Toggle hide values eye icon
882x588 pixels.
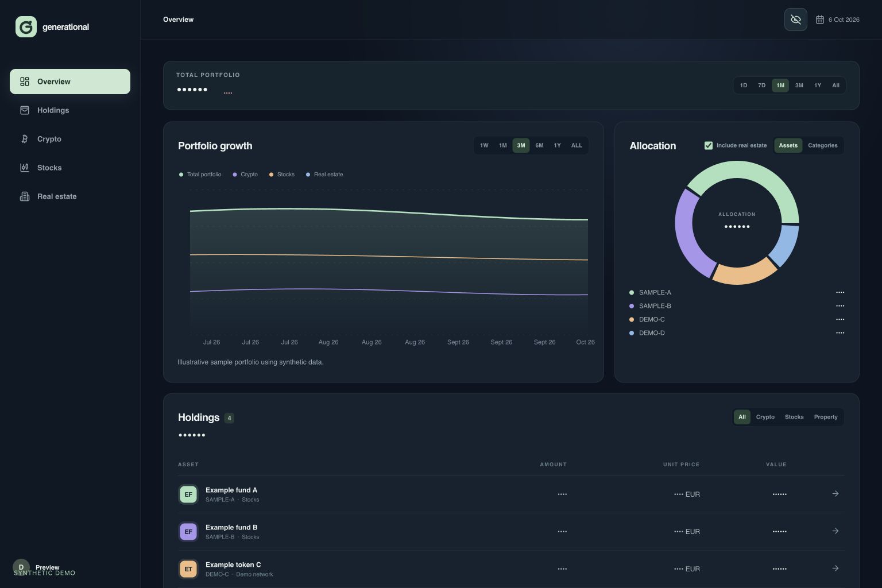tap(795, 20)
